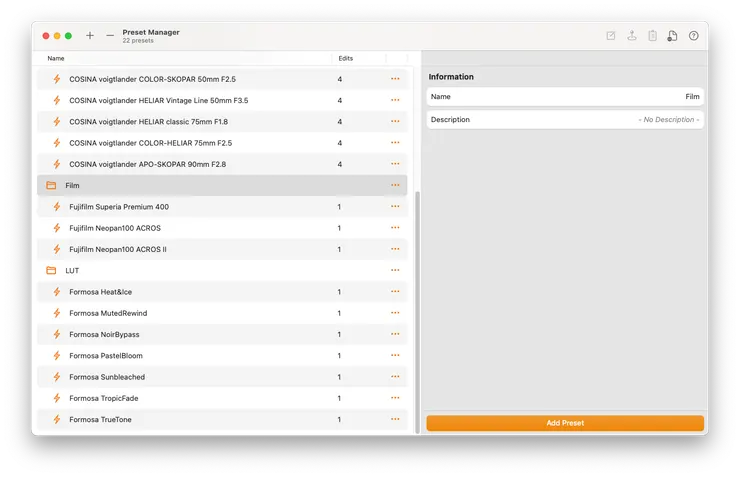Open more options for Formosa TropicFade
The width and height of the screenshot is (740, 477).
point(395,398)
